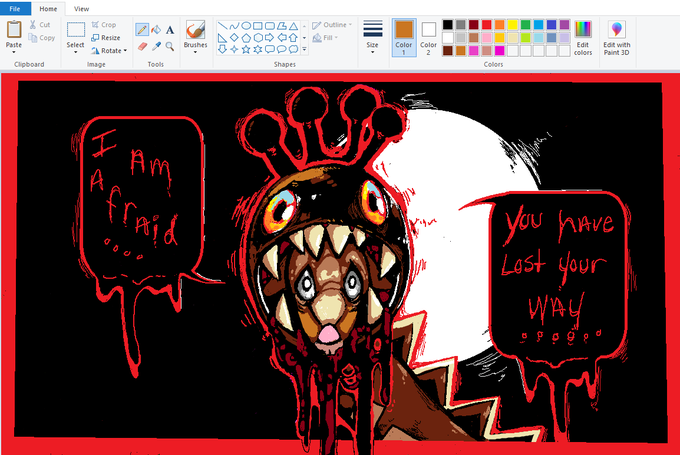Open the Rotate dropdown
Image resolution: width=680 pixels, height=455 pixels.
pyautogui.click(x=109, y=51)
